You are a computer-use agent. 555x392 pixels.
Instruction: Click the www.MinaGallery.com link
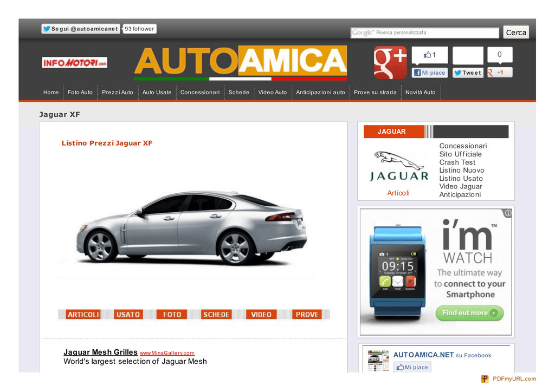167,353
